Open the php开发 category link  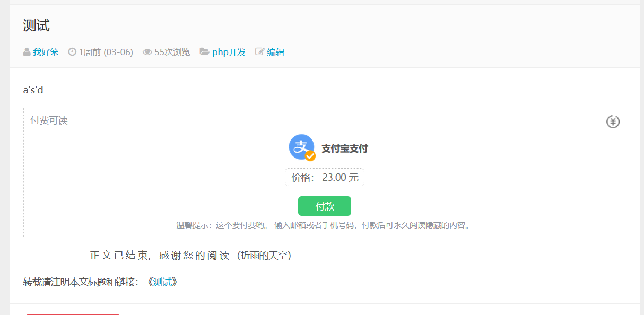pos(229,52)
